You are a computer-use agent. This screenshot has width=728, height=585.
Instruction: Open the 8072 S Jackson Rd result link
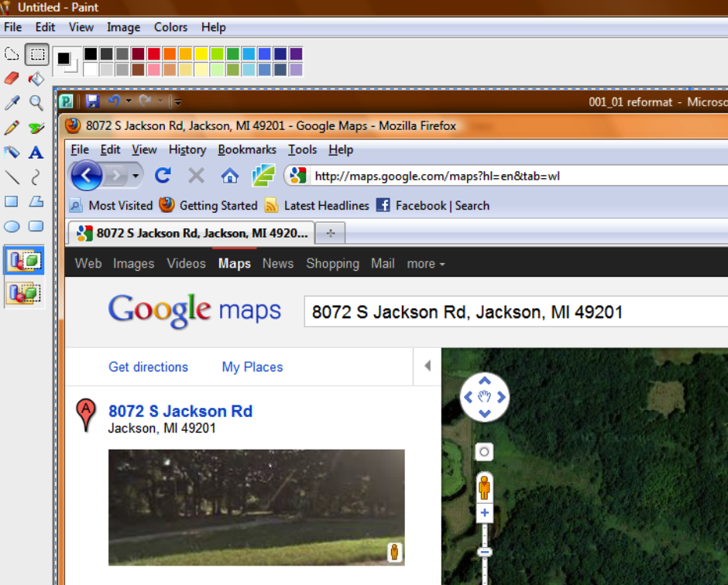coord(180,411)
